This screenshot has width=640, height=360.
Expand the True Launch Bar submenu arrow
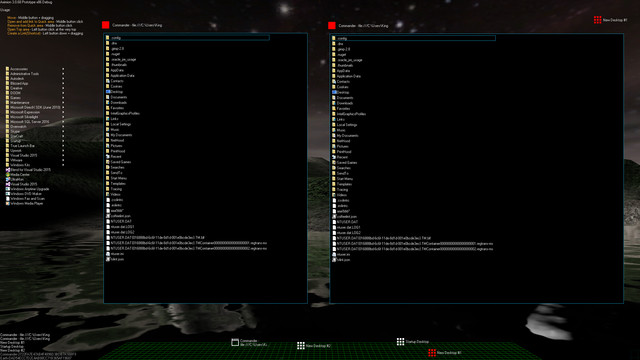point(63,146)
